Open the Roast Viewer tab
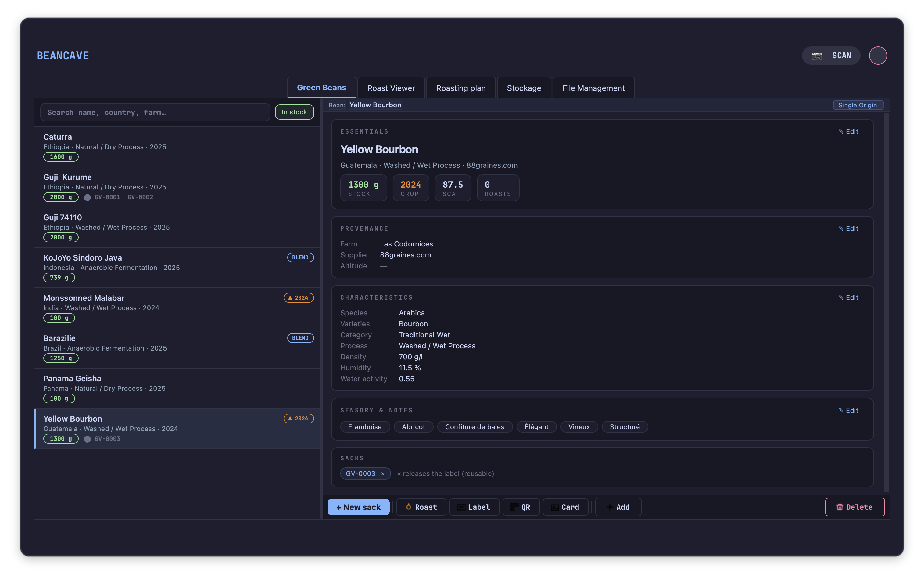Viewport: 924px width, 579px height. tap(391, 88)
